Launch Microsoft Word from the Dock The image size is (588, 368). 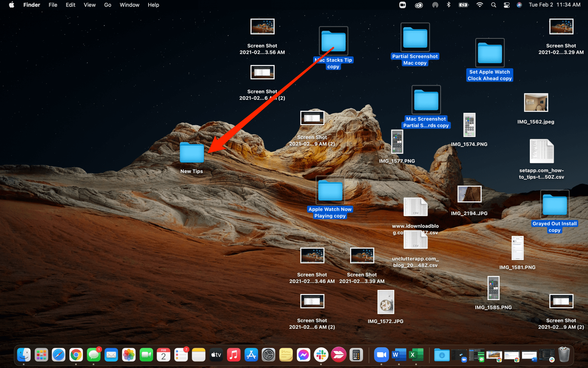pyautogui.click(x=399, y=355)
